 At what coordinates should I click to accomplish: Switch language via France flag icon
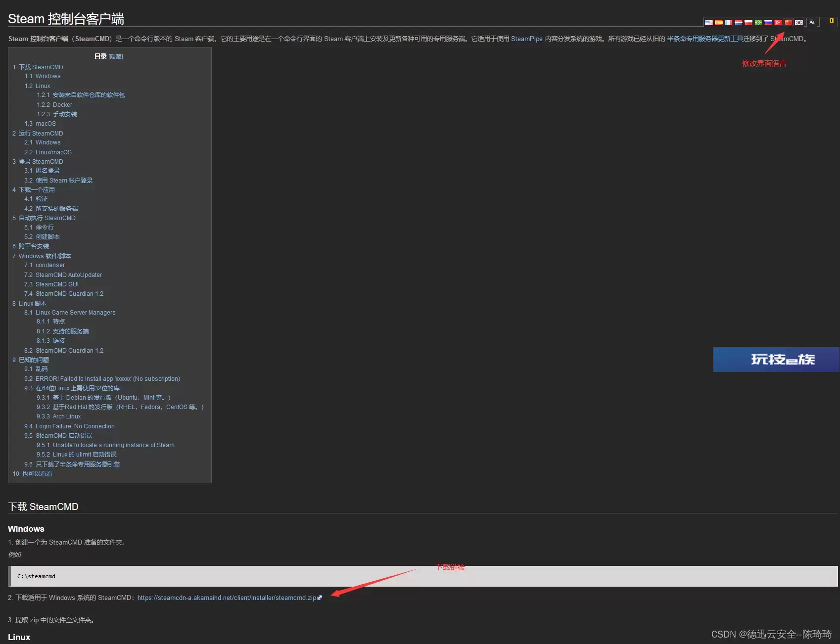[729, 22]
